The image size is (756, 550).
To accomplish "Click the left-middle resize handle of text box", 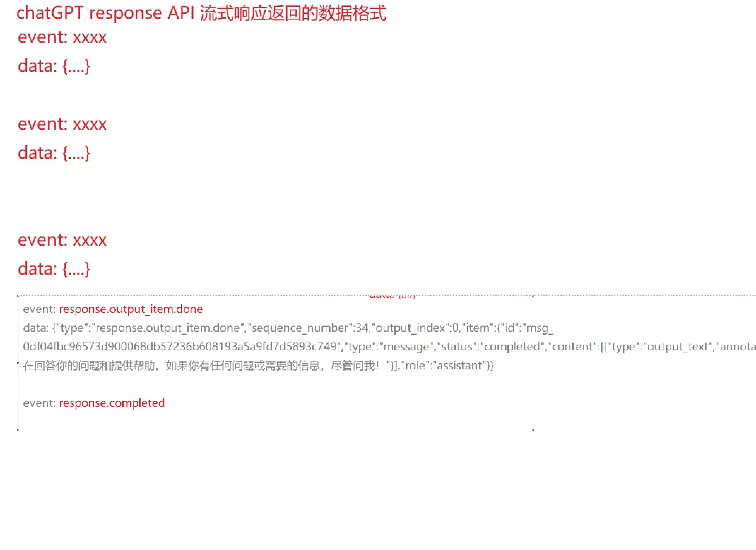I will (18, 363).
